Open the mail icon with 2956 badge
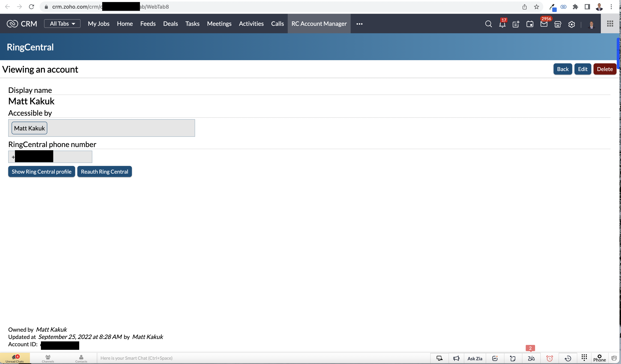The height and width of the screenshot is (364, 621). click(x=544, y=24)
